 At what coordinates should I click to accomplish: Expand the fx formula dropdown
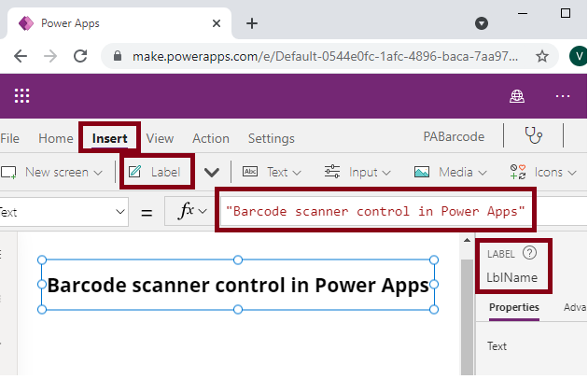click(x=203, y=211)
